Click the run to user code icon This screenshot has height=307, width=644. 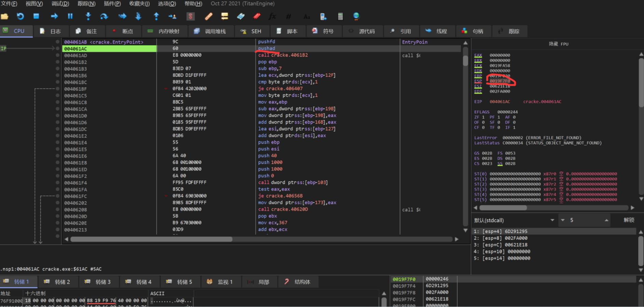pos(172,16)
